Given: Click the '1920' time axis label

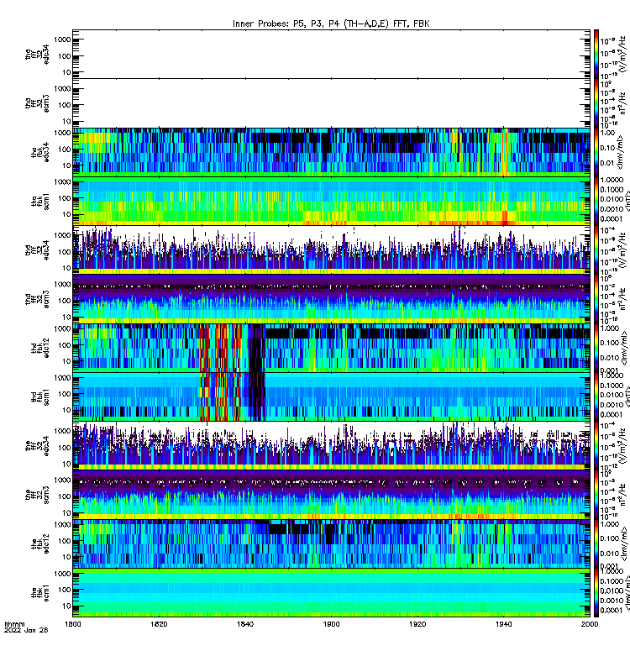Looking at the screenshot, I should [417, 624].
